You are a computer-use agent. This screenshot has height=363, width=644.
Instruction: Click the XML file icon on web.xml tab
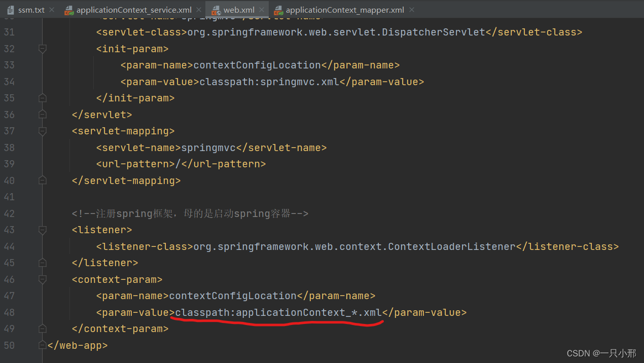tap(216, 9)
